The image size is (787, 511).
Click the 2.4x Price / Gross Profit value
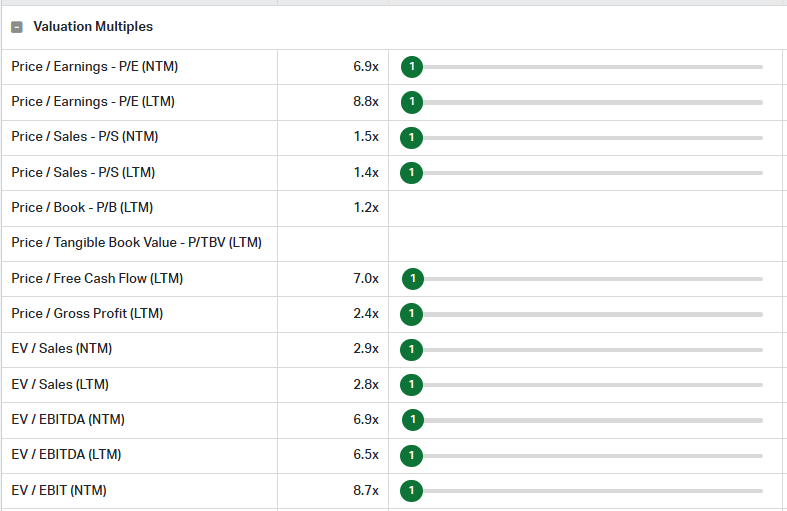click(x=366, y=314)
